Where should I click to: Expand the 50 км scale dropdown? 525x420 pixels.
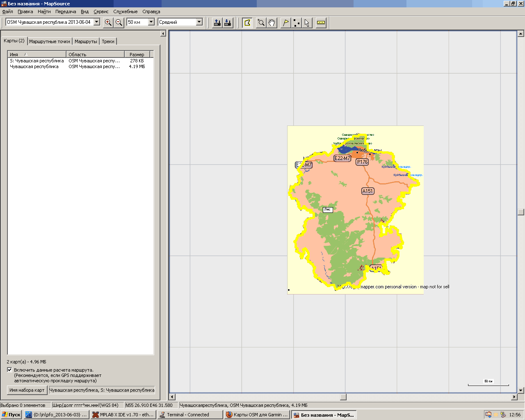click(151, 22)
